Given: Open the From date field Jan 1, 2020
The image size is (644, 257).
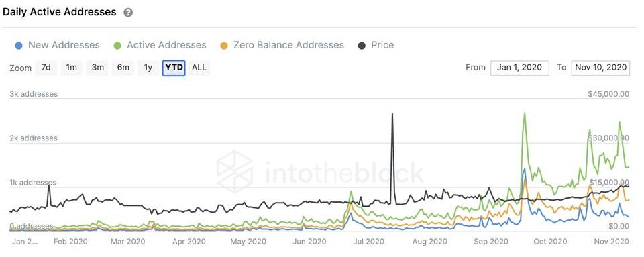Looking at the screenshot, I should 519,68.
